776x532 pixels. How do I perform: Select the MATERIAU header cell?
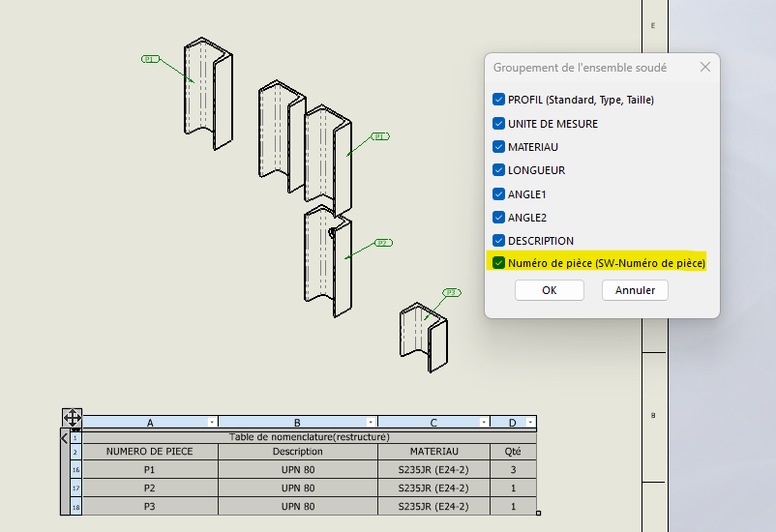tap(433, 452)
